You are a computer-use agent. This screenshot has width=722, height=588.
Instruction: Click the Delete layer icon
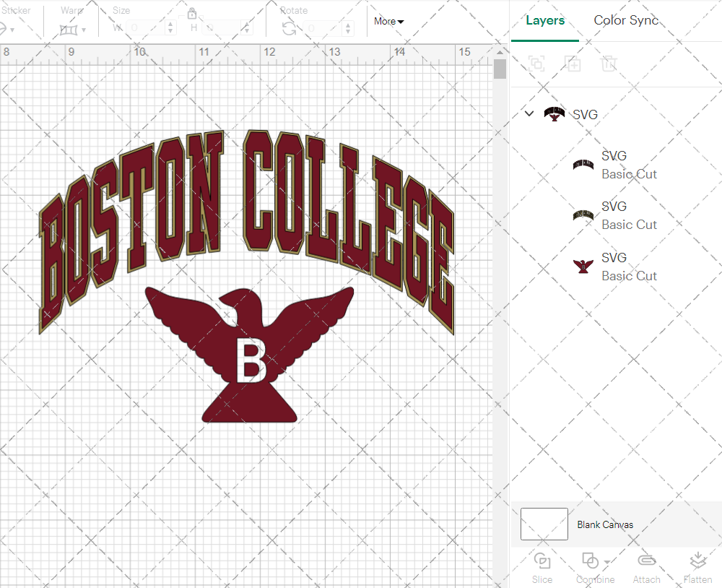coord(609,64)
